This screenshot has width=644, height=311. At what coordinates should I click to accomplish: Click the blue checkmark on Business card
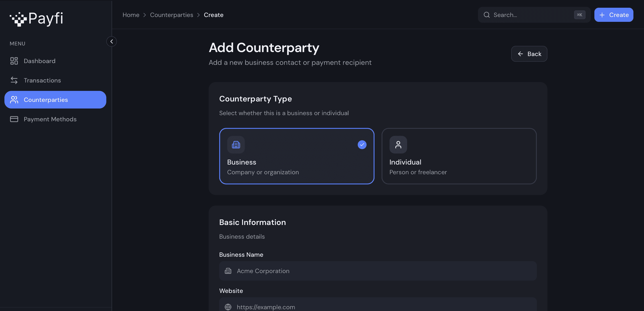[362, 144]
